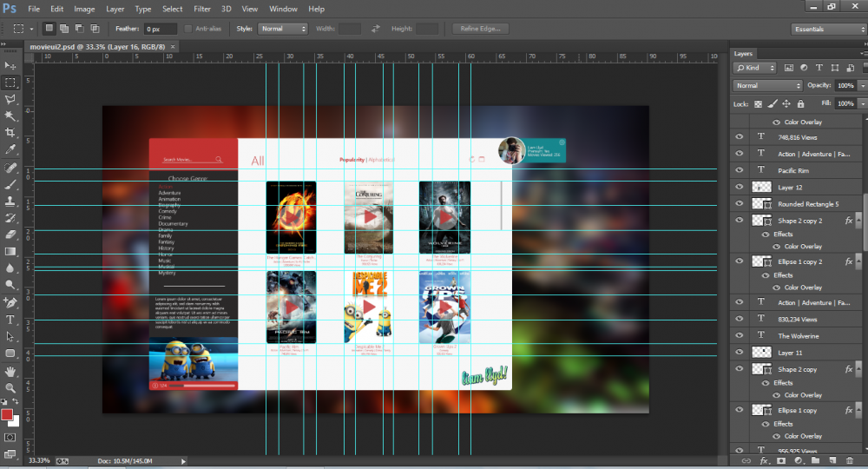
Task: Hide the Rounded Rectangle 5 layer
Action: click(739, 203)
